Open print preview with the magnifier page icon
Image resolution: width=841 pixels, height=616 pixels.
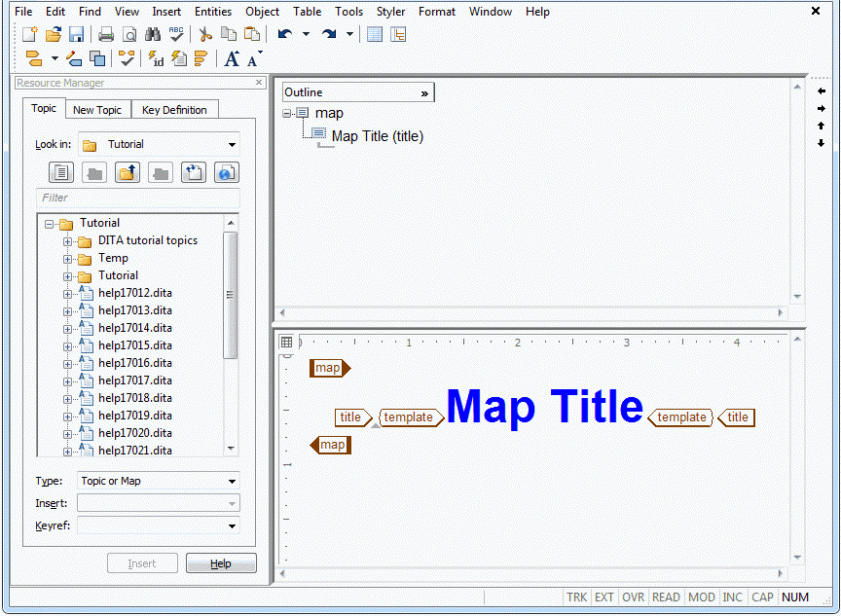point(129,35)
